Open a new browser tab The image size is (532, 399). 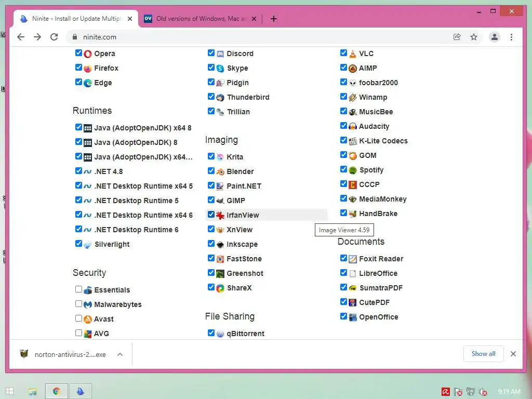274,19
